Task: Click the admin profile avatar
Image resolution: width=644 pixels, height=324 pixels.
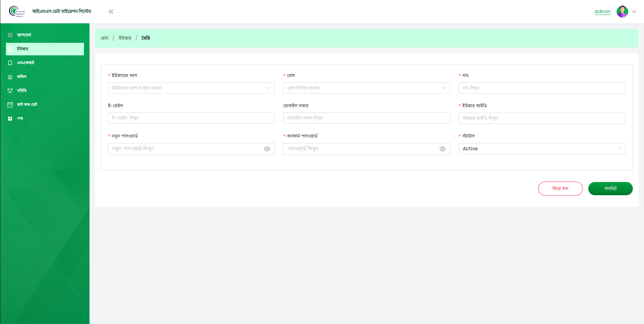Action: coord(622,11)
